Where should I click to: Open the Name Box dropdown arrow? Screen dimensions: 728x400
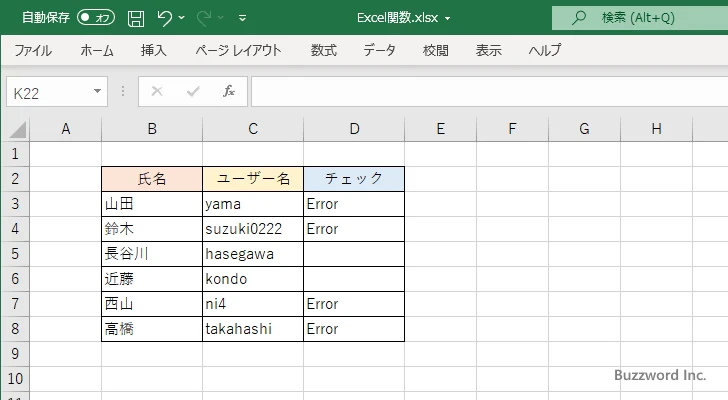click(x=97, y=91)
